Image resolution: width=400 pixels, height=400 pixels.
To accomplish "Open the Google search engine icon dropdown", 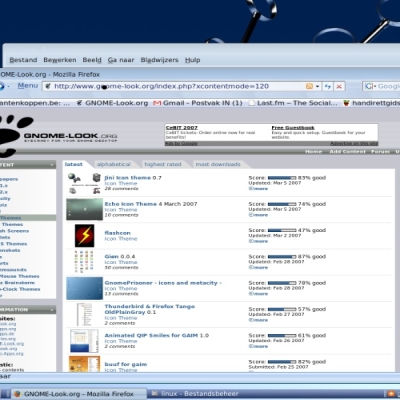I will 370,86.
